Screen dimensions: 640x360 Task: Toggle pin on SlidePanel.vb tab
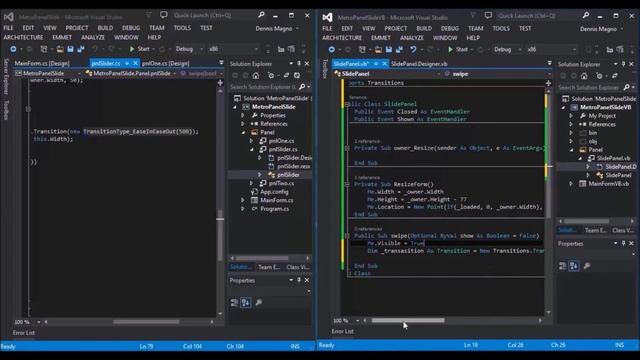(376, 64)
